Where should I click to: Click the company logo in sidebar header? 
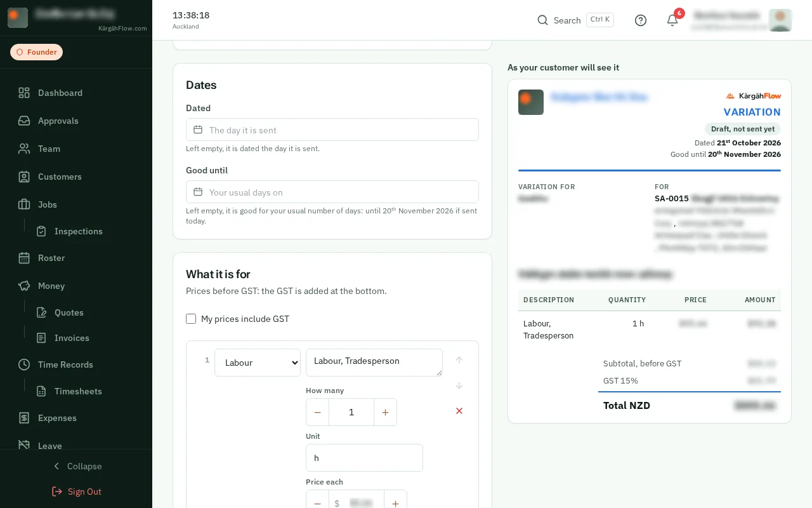[18, 18]
